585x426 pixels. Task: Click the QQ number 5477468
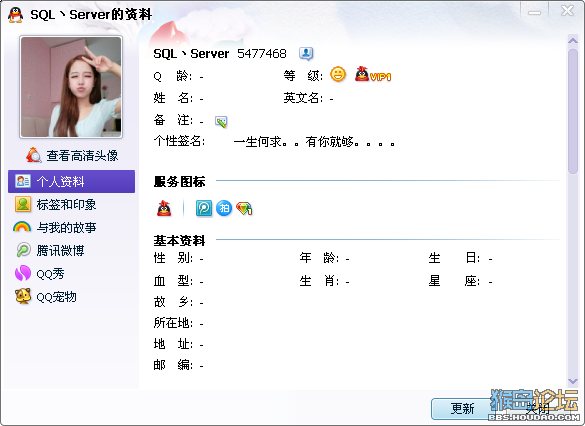point(262,54)
